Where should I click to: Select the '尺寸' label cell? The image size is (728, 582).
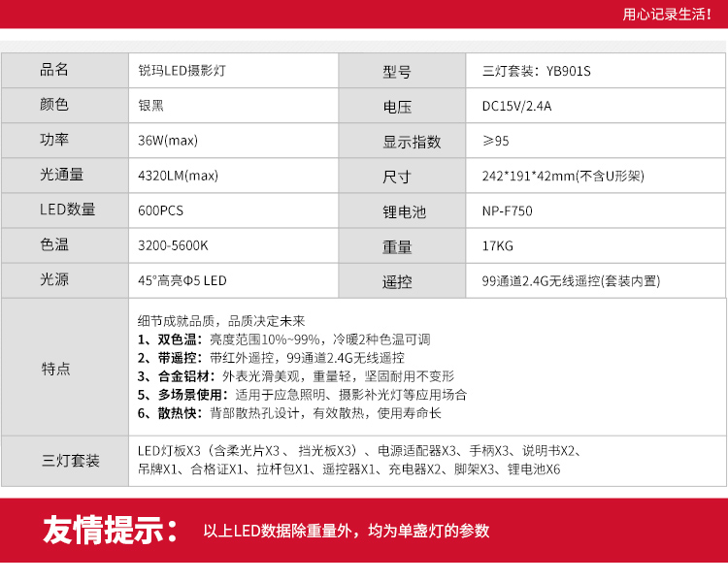(402, 176)
